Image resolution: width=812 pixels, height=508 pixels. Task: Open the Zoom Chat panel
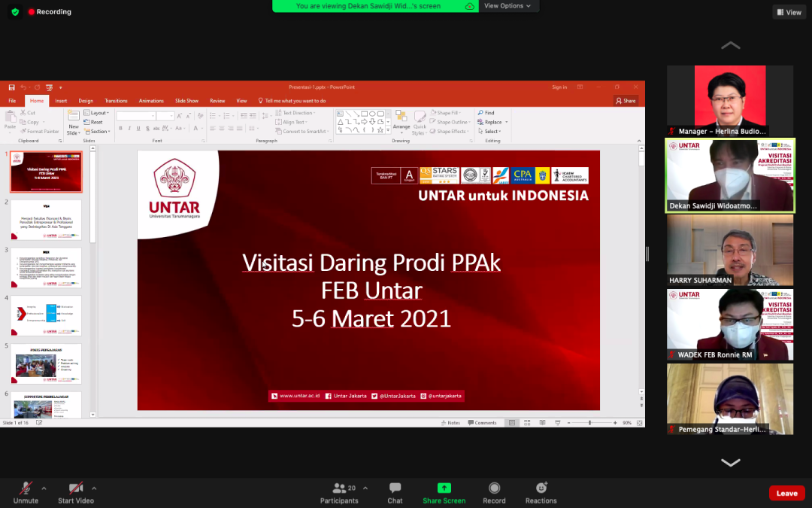pyautogui.click(x=395, y=493)
